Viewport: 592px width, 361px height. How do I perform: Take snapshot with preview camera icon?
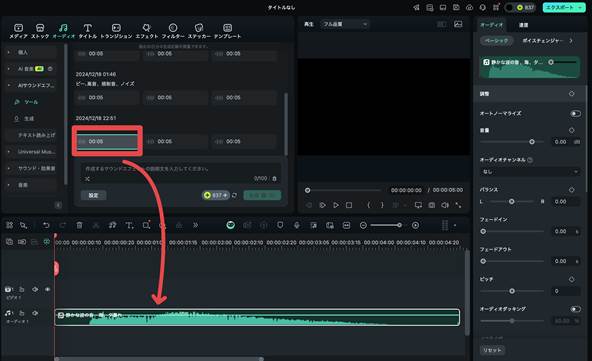[432, 205]
